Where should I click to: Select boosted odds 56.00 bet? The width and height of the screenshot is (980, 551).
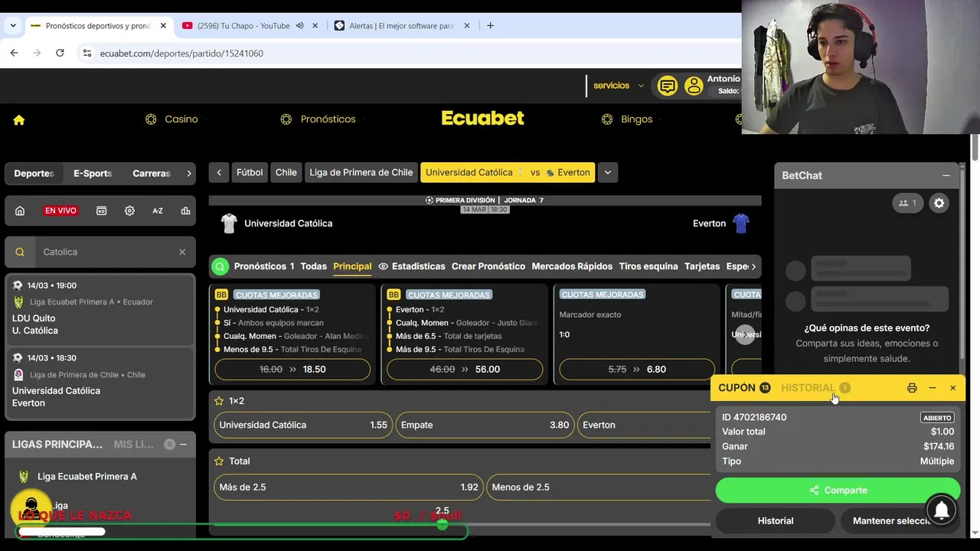(465, 369)
